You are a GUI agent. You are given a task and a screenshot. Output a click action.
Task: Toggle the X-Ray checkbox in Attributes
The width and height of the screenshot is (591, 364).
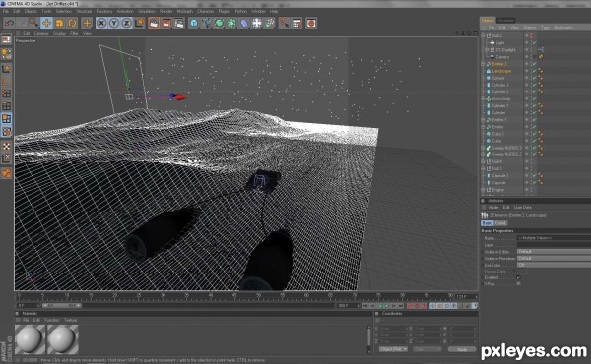[x=519, y=284]
